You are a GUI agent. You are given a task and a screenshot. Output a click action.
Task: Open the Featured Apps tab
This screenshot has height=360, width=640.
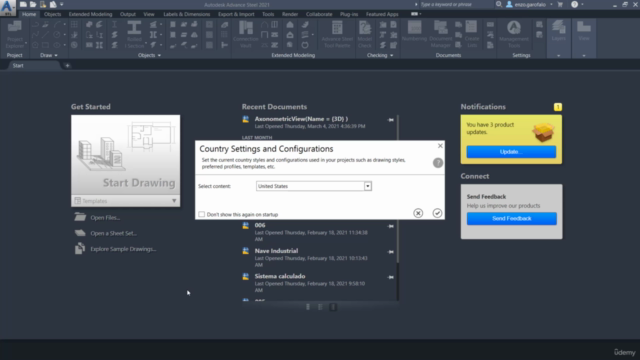(382, 14)
